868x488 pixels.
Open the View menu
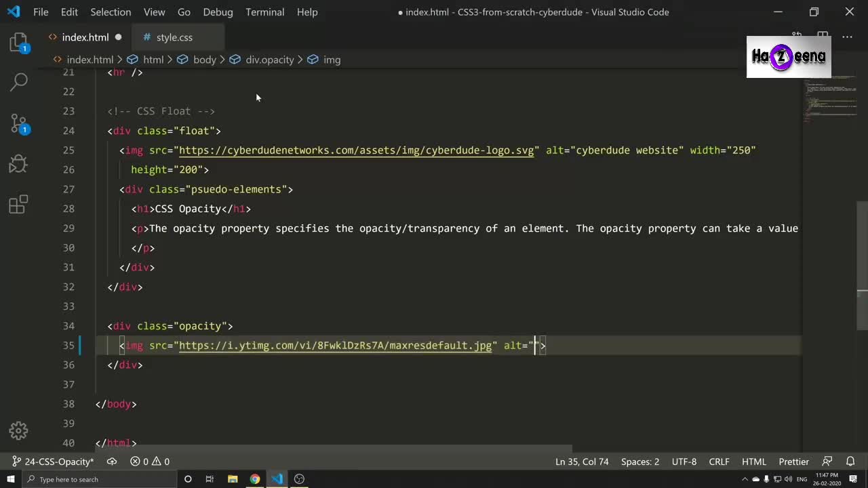coord(154,12)
